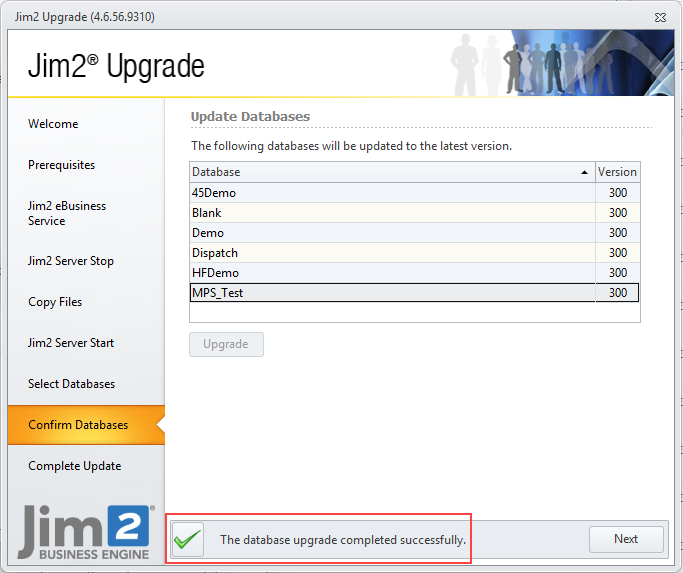683x573 pixels.
Task: Click the Jim2® Upgrade banner heading
Action: pyautogui.click(x=116, y=66)
